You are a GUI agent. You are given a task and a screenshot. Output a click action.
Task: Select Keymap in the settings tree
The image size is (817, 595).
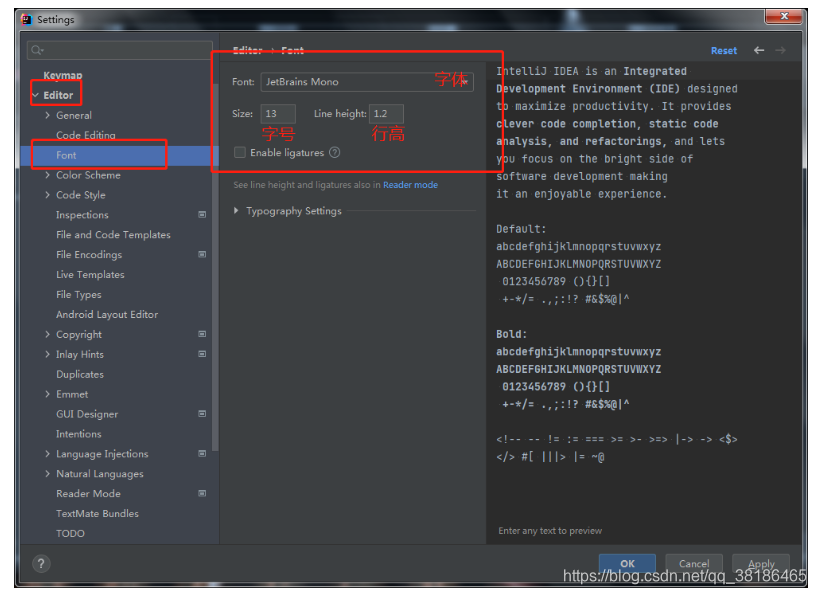(63, 76)
